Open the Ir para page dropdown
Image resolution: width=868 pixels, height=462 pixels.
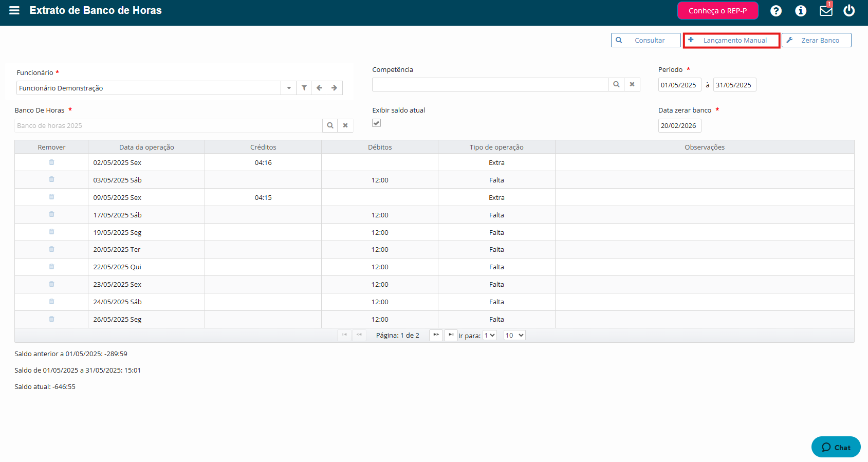click(x=490, y=335)
